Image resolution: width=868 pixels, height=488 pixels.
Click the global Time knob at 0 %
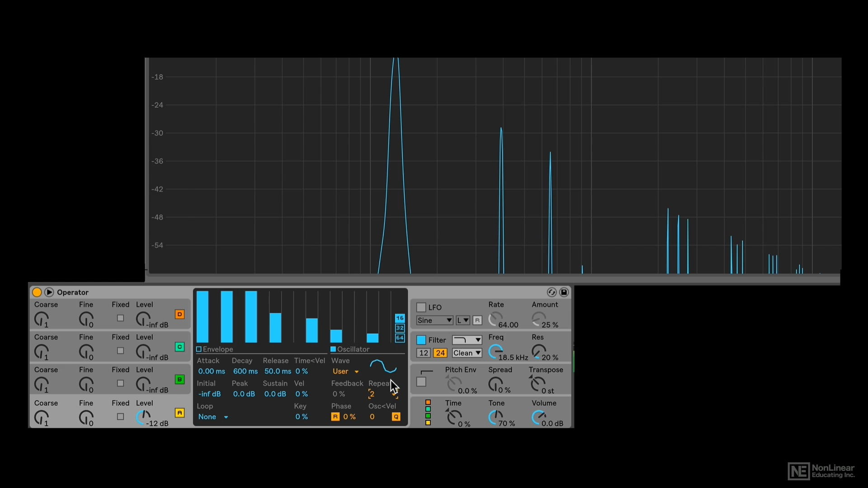[454, 418]
